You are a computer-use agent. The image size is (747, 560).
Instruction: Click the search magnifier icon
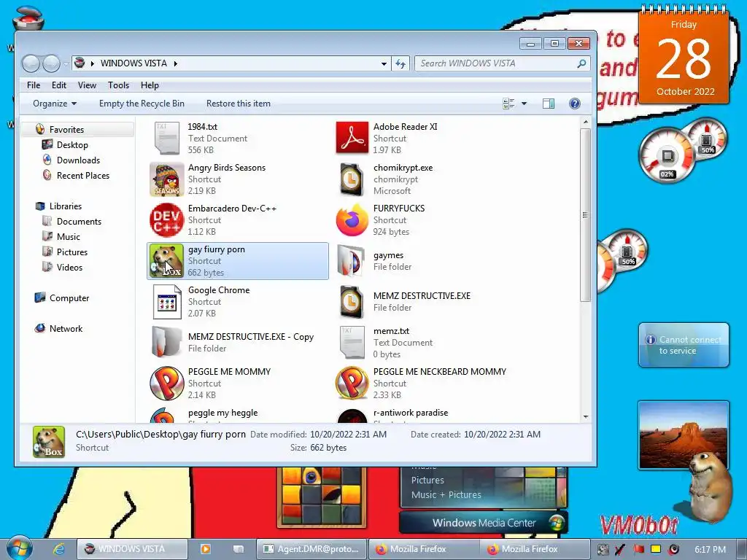pyautogui.click(x=581, y=63)
